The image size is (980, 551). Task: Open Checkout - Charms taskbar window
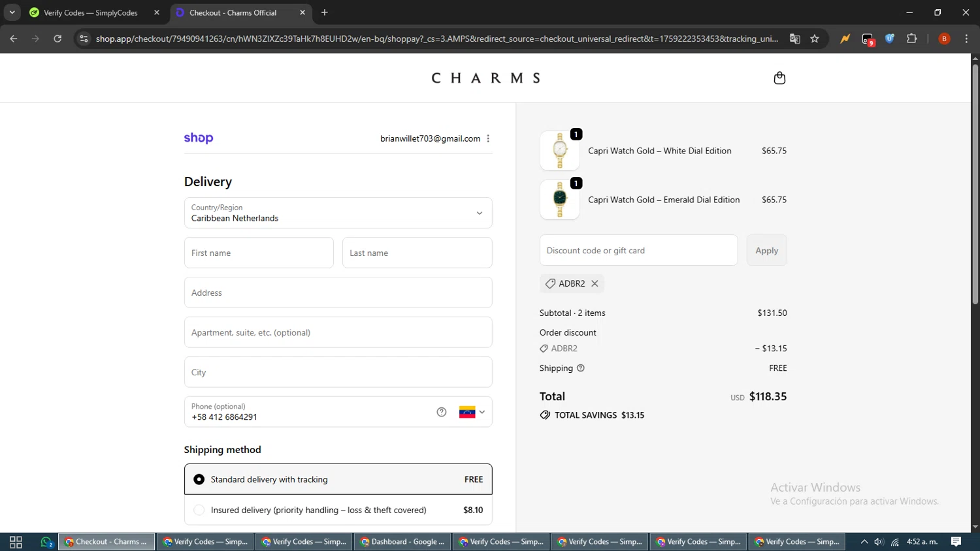[x=107, y=542]
